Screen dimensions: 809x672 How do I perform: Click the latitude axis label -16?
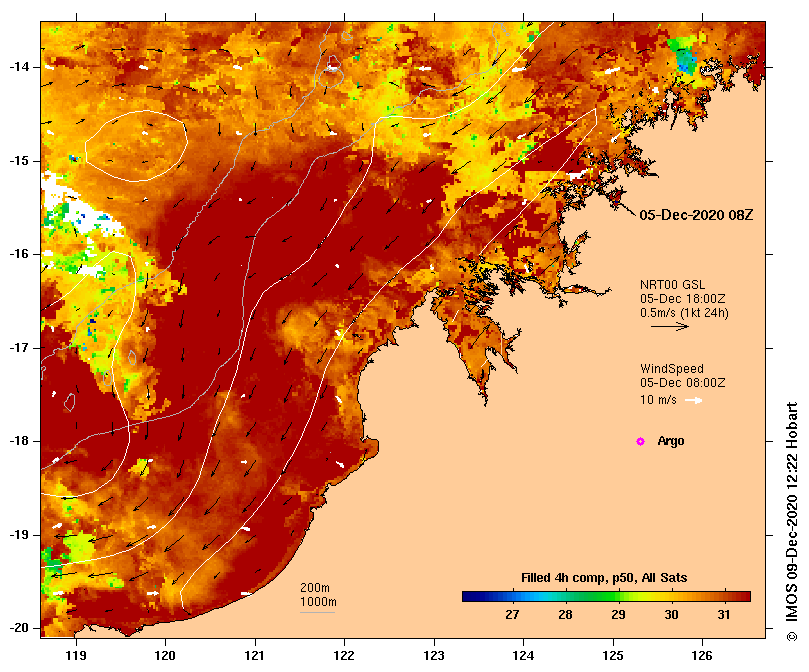tap(19, 254)
